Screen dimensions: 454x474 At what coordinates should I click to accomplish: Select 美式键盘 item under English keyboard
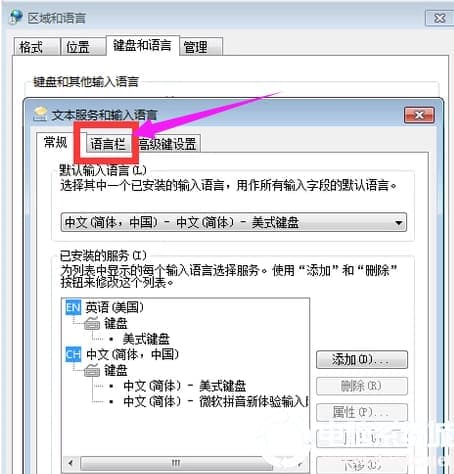[x=146, y=339]
